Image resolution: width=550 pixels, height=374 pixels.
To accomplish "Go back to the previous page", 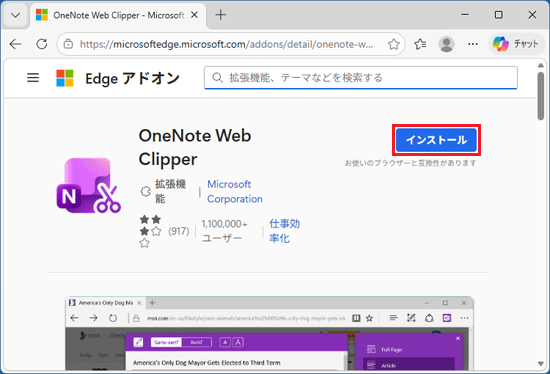I will pos(15,44).
